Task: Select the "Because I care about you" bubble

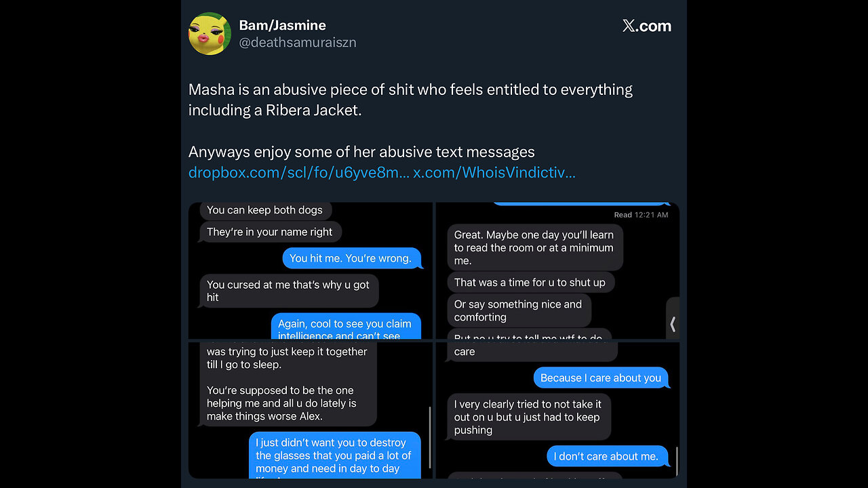Action: tap(601, 378)
